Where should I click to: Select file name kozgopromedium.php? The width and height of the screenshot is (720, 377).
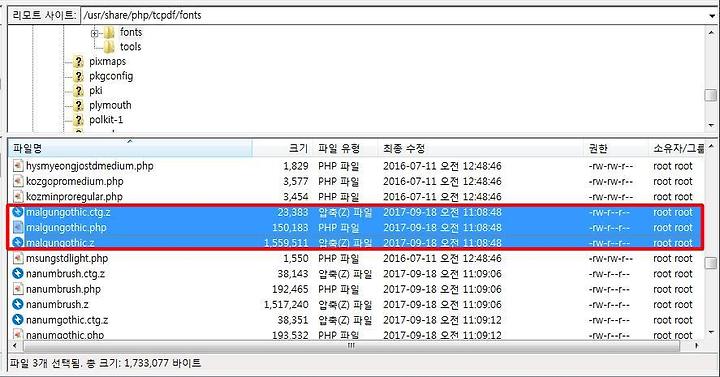[75, 181]
